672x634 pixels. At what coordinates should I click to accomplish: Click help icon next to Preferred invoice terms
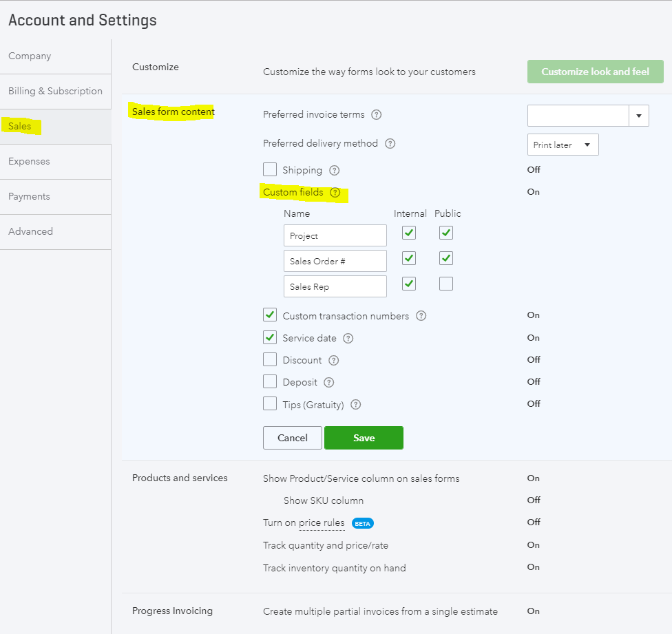377,115
